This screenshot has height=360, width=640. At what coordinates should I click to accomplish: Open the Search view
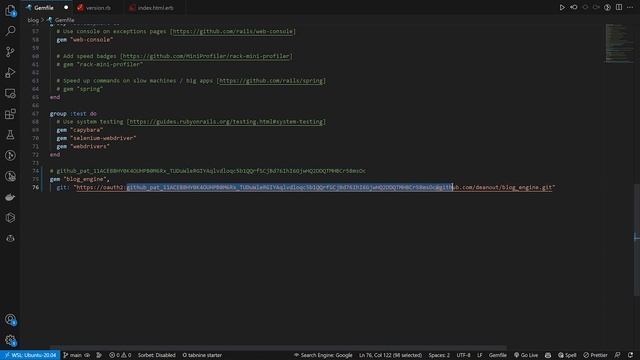tap(10, 31)
